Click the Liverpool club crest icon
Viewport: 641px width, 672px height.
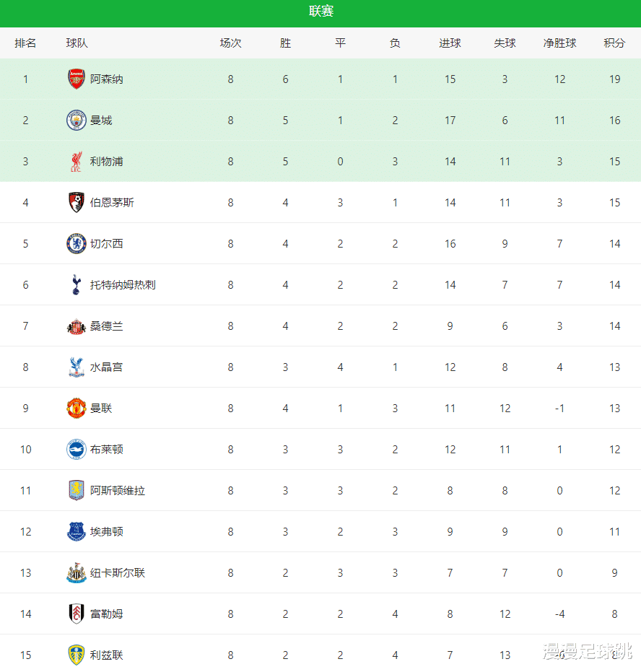(x=76, y=162)
